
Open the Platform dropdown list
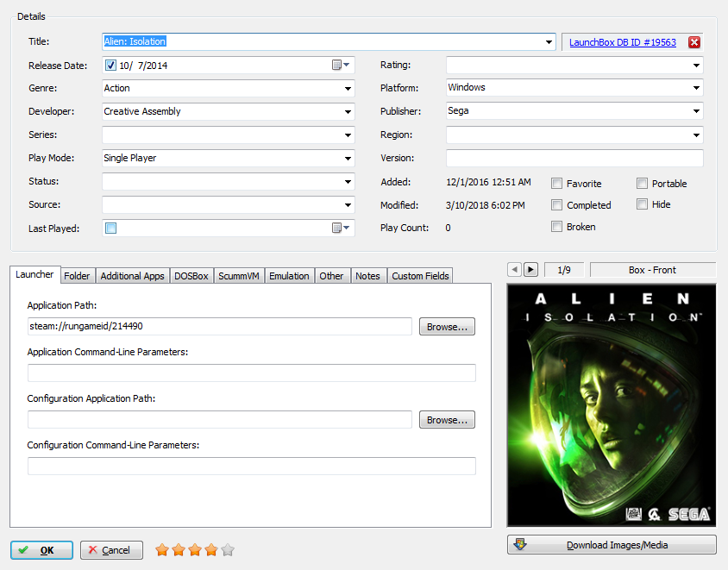pyautogui.click(x=696, y=88)
